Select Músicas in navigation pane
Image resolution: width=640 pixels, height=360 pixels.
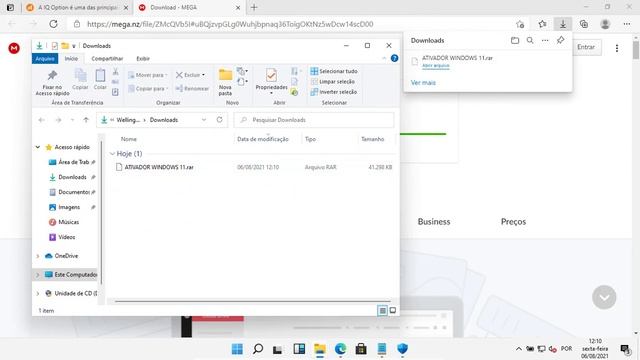tap(68, 222)
